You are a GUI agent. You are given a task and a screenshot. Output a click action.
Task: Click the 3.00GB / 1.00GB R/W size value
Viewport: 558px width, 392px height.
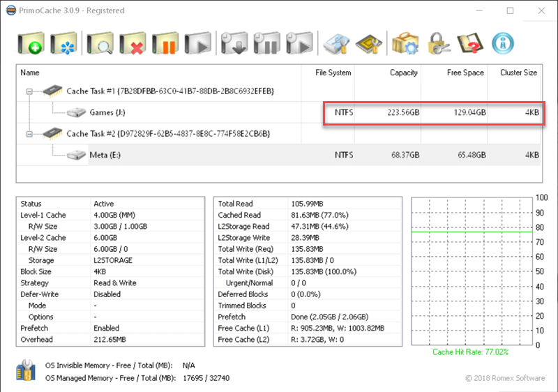click(120, 226)
